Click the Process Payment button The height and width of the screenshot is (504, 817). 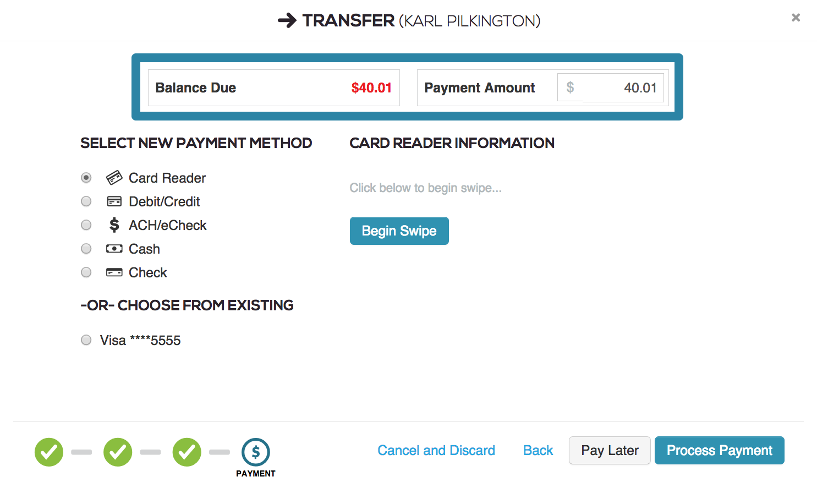pos(720,451)
